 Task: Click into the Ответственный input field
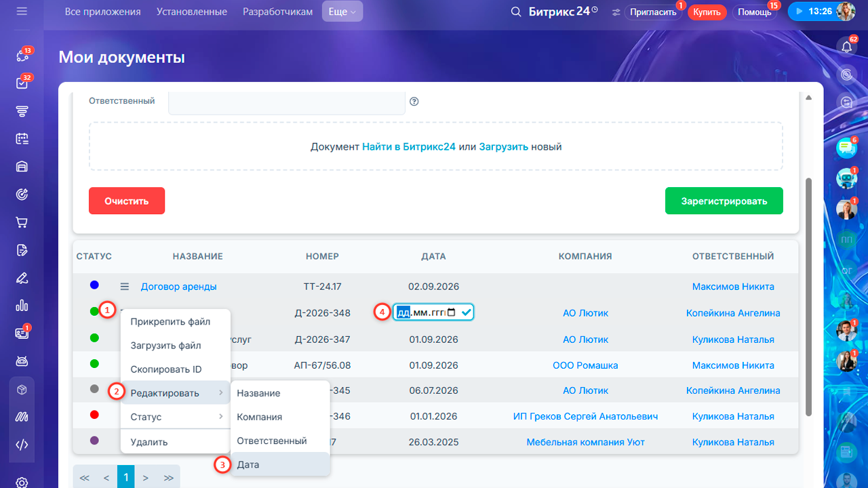pyautogui.click(x=287, y=103)
